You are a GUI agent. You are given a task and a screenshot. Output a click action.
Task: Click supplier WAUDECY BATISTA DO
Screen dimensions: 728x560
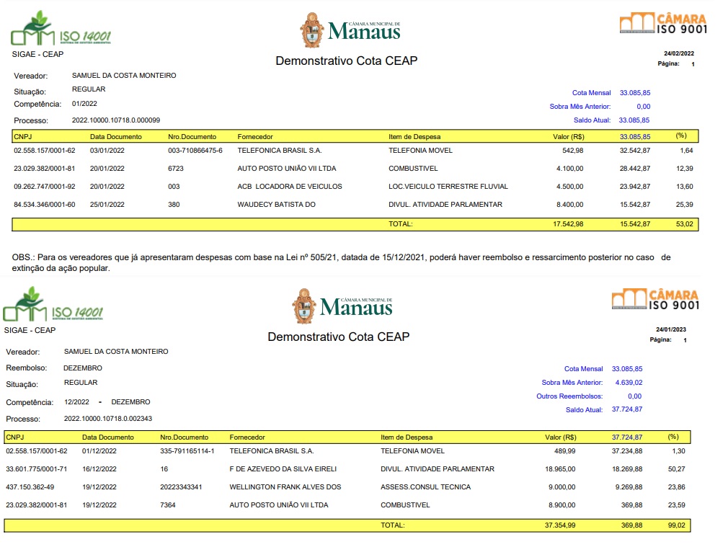point(276,204)
